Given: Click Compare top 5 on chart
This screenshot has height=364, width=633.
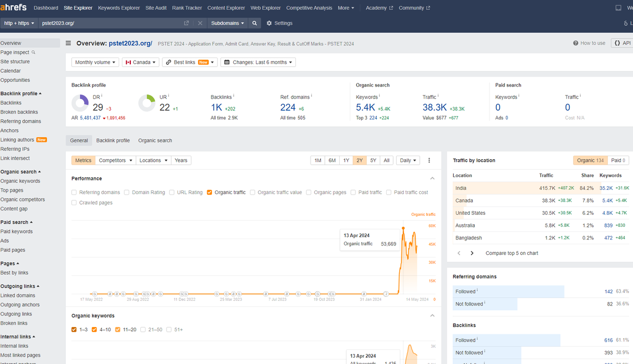Looking at the screenshot, I should click(x=512, y=253).
